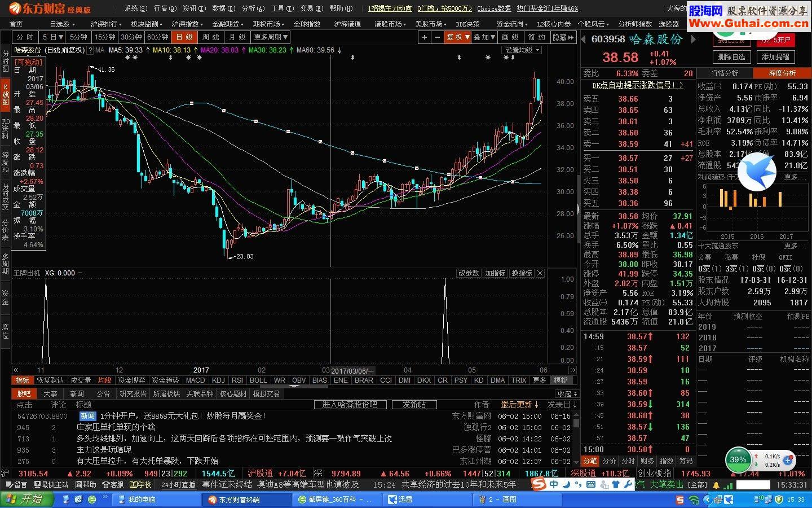Sort posts by 最后更新 column

coord(520,405)
